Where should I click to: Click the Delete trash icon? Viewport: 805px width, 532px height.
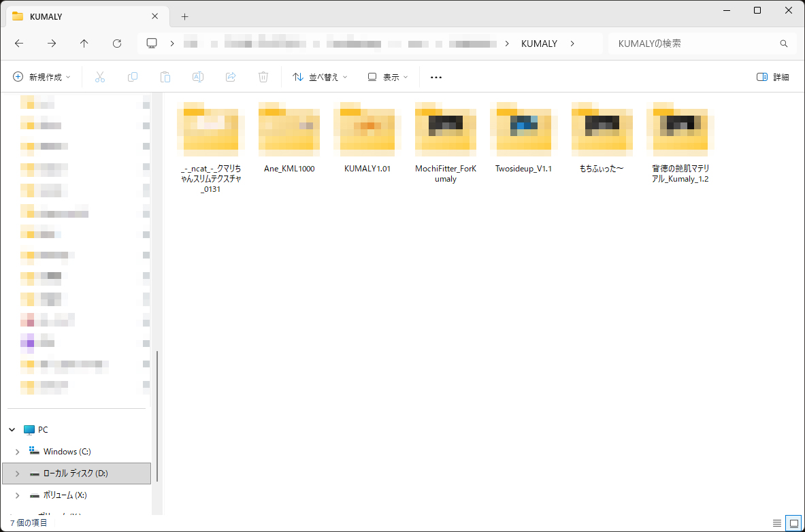[263, 77]
